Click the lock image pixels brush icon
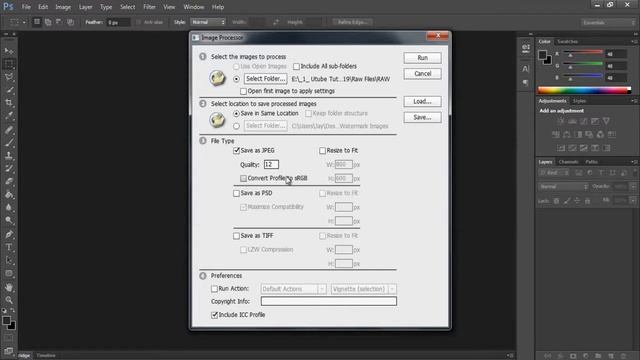Screen dimensions: 640x360 point(567,201)
